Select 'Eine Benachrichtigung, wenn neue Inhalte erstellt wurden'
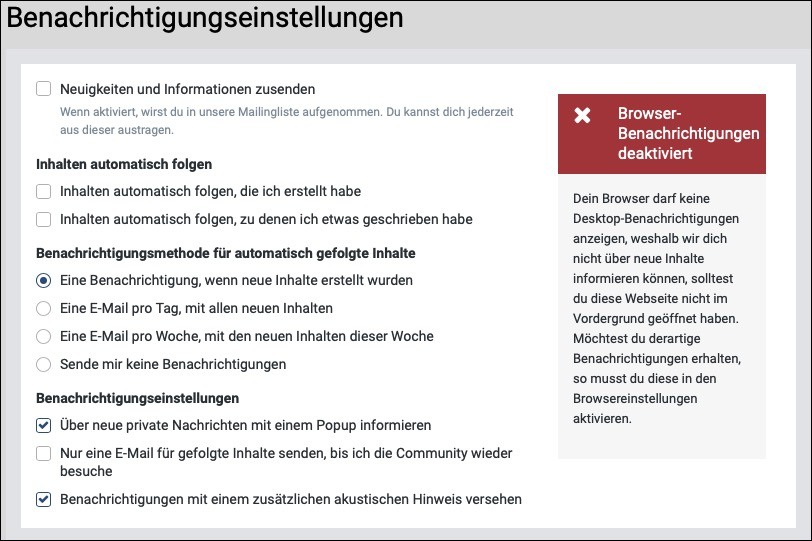812x541 pixels. [44, 281]
